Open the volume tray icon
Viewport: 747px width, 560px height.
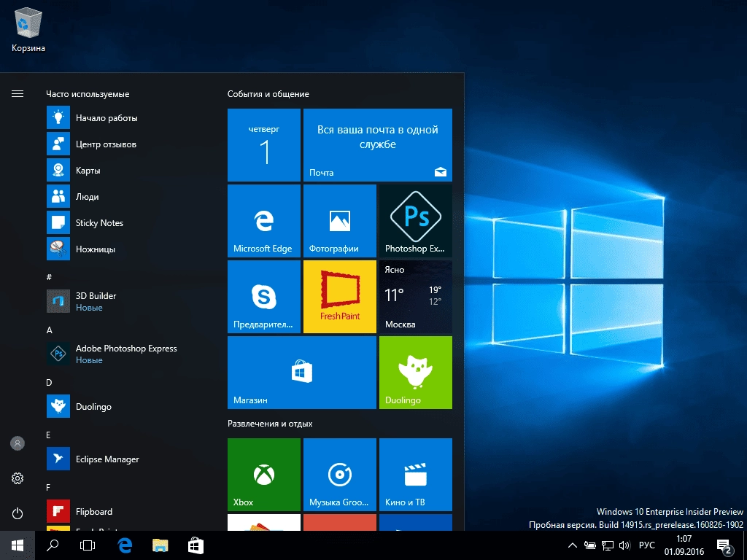(624, 545)
